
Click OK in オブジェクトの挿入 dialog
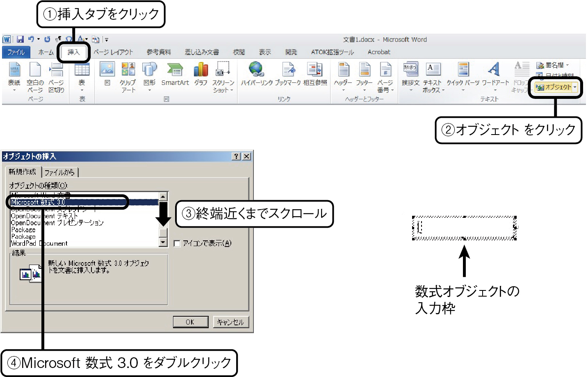pyautogui.click(x=190, y=322)
